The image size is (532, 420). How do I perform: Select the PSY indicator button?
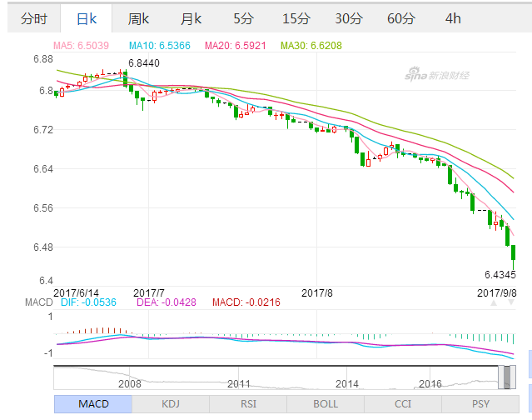click(480, 404)
